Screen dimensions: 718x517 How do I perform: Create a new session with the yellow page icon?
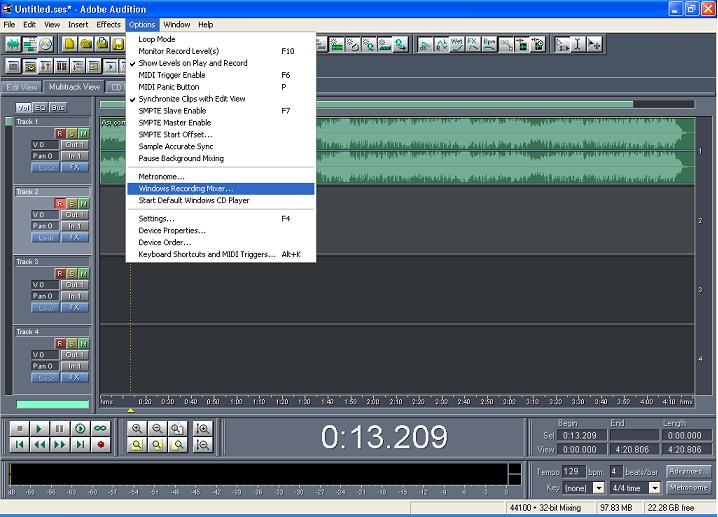(x=70, y=44)
